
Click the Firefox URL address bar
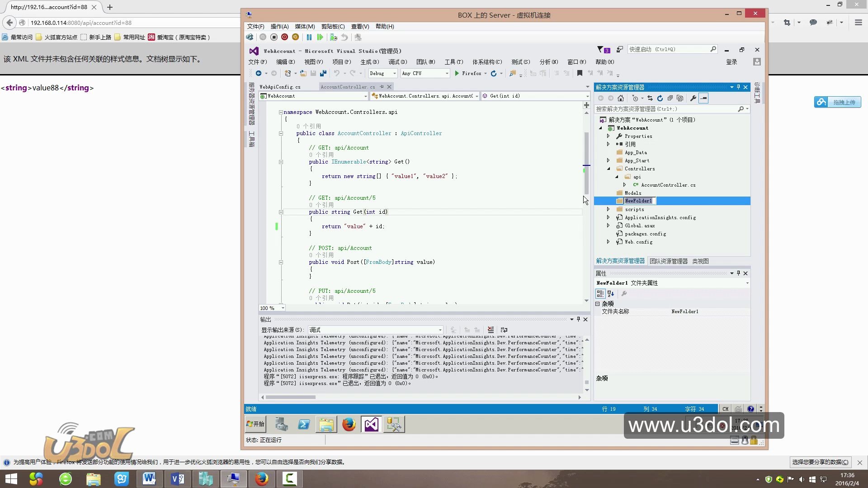coord(133,23)
